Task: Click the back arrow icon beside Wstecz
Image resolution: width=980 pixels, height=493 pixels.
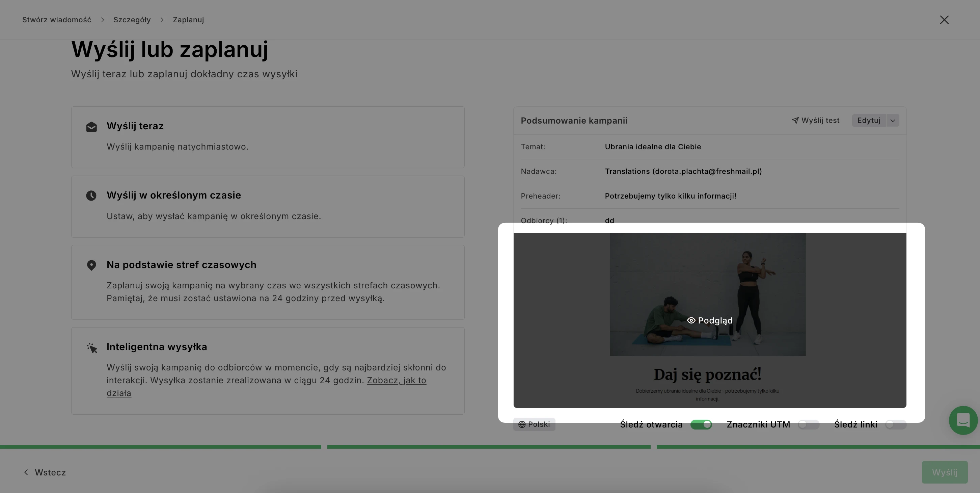Action: coord(26,472)
